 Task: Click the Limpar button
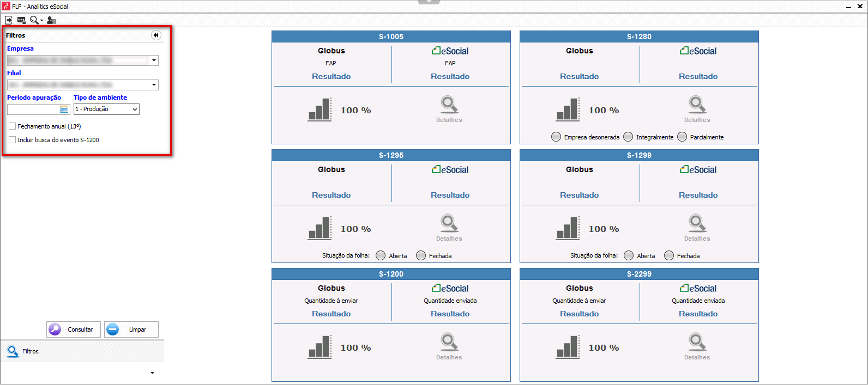pos(131,329)
